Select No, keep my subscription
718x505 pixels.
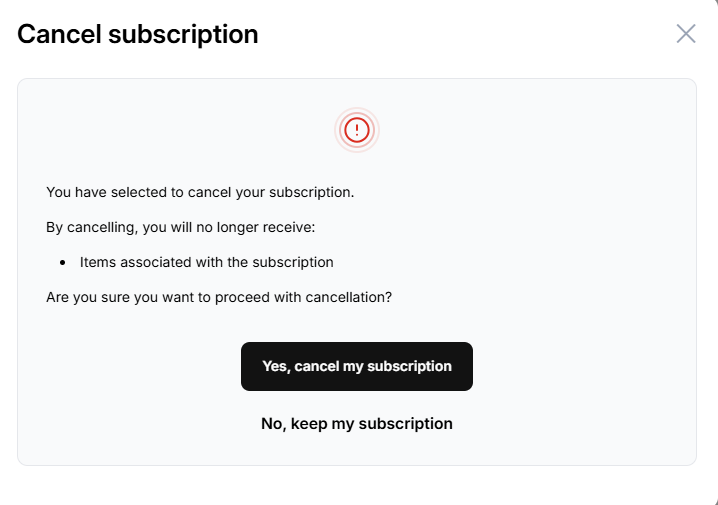[x=357, y=423]
